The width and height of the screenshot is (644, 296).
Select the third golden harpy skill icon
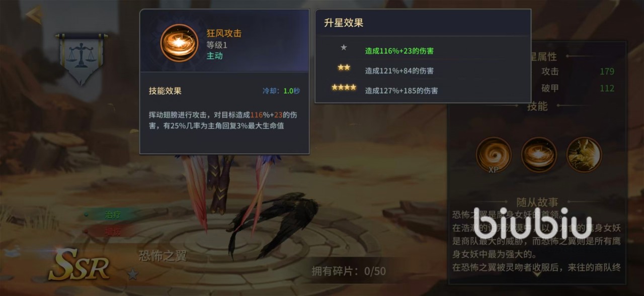click(584, 155)
